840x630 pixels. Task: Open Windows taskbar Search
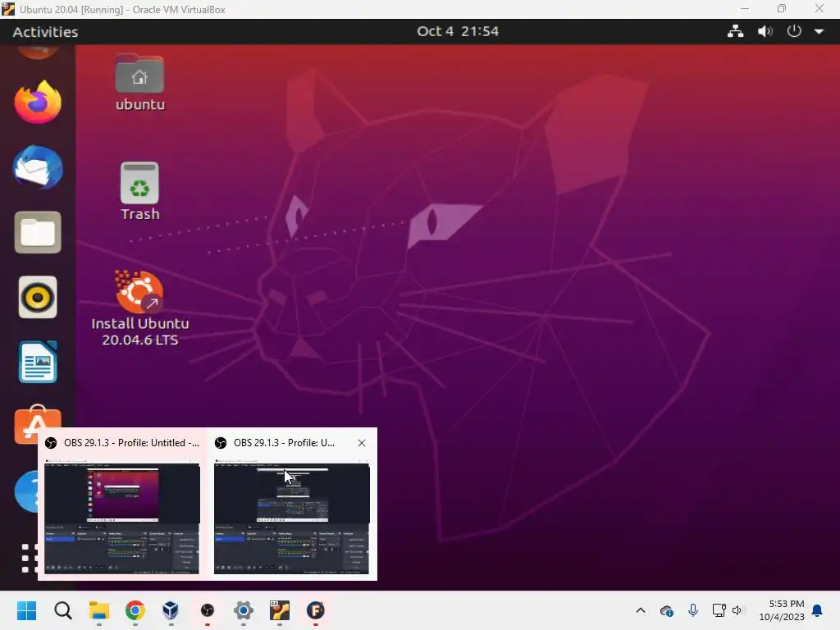pos(62,610)
